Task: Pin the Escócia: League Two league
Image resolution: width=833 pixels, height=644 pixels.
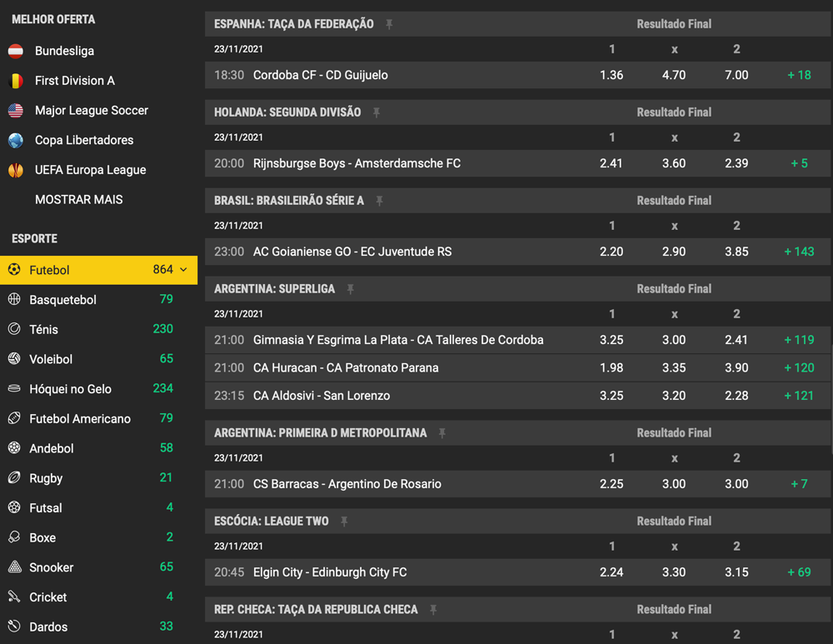Action: [344, 522]
